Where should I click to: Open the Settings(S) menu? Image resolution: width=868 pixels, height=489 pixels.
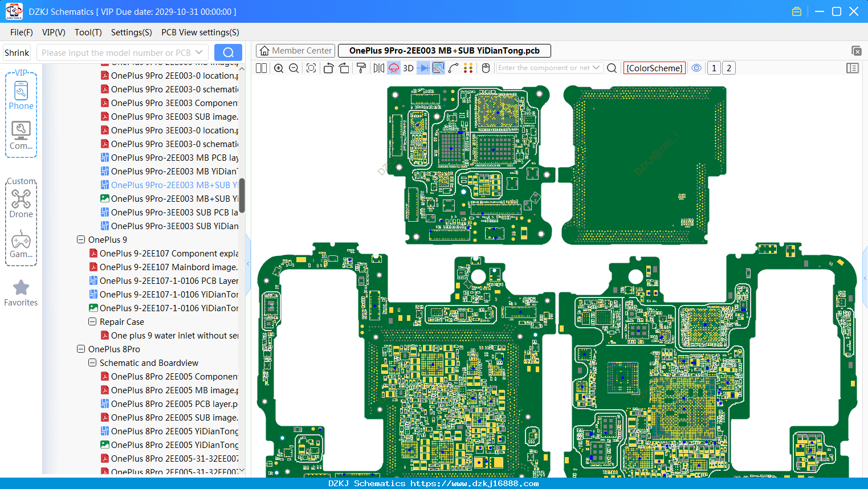[x=132, y=32]
